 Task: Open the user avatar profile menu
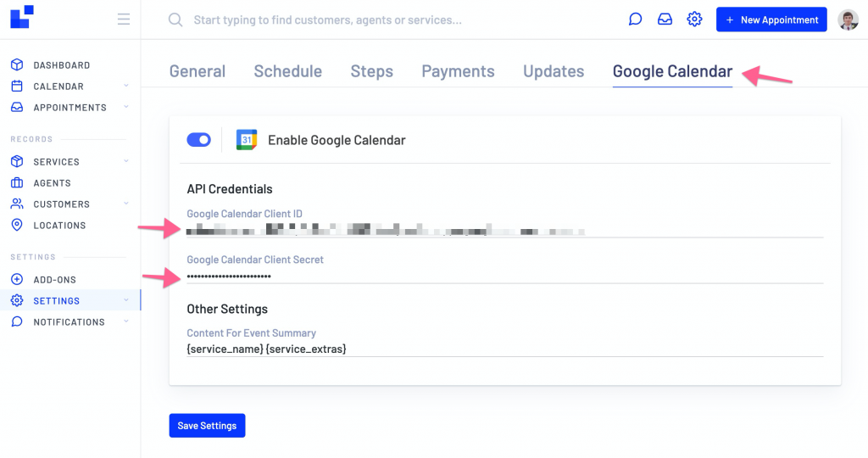848,20
